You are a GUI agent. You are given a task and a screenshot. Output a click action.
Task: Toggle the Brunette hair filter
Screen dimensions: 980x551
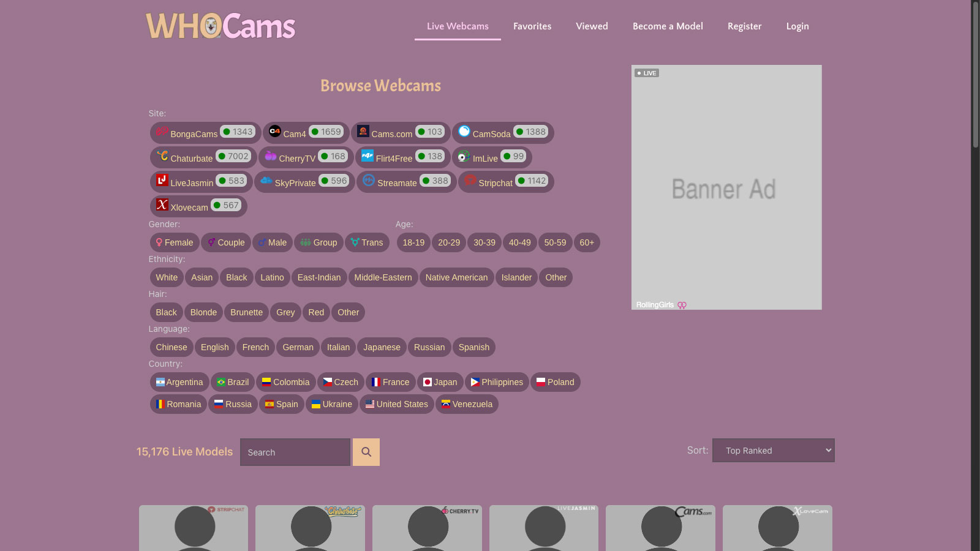point(246,312)
